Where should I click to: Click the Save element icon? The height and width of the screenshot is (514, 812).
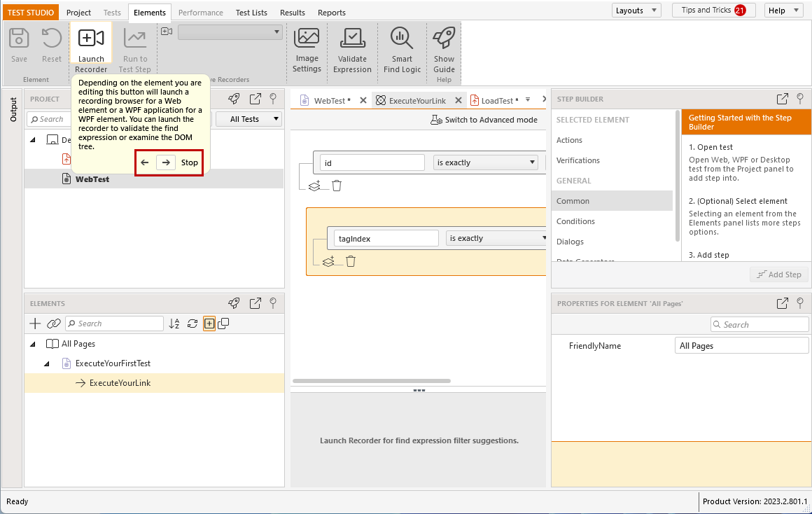(x=19, y=39)
